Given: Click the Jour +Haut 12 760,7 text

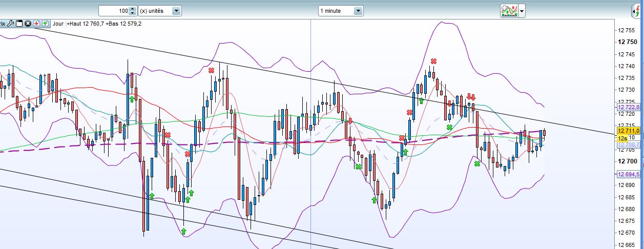Looking at the screenshot, I should 78,23.
